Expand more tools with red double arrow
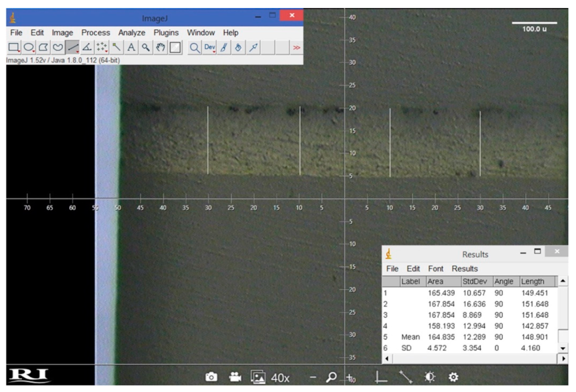This screenshot has width=576, height=392. [297, 47]
